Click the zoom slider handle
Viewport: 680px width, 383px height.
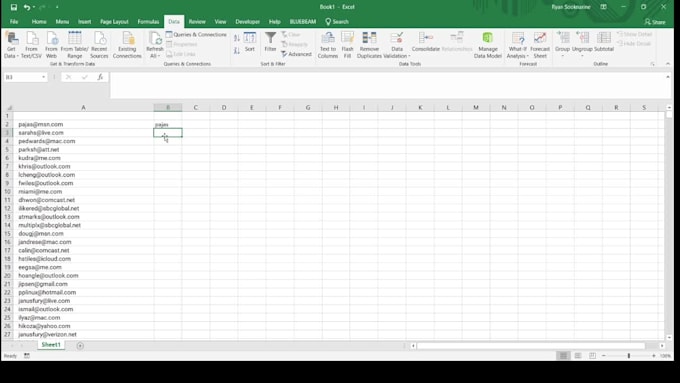click(x=629, y=356)
